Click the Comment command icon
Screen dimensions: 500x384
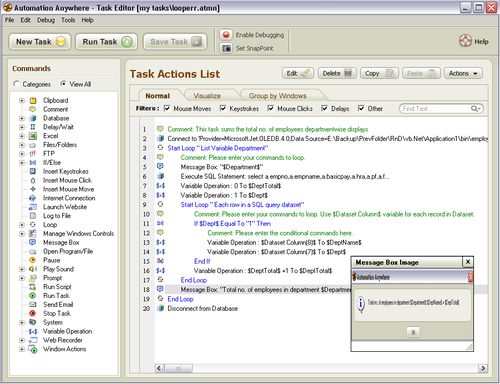coord(33,109)
